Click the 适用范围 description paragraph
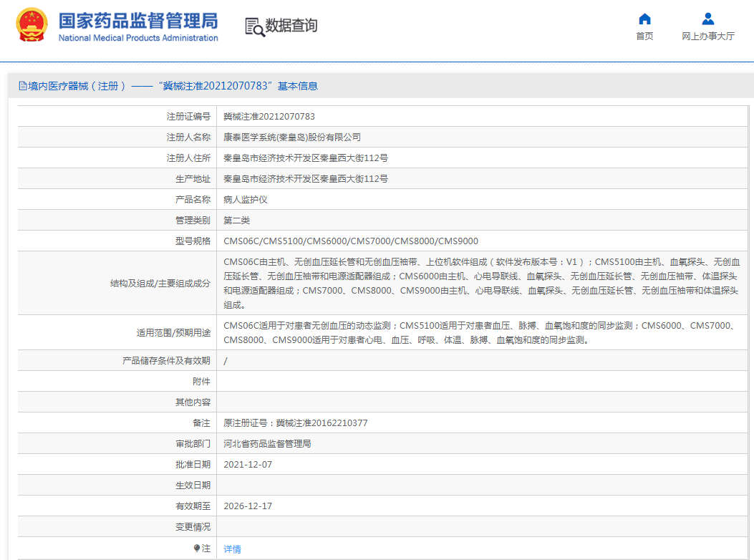The image size is (754, 560). tap(480, 333)
